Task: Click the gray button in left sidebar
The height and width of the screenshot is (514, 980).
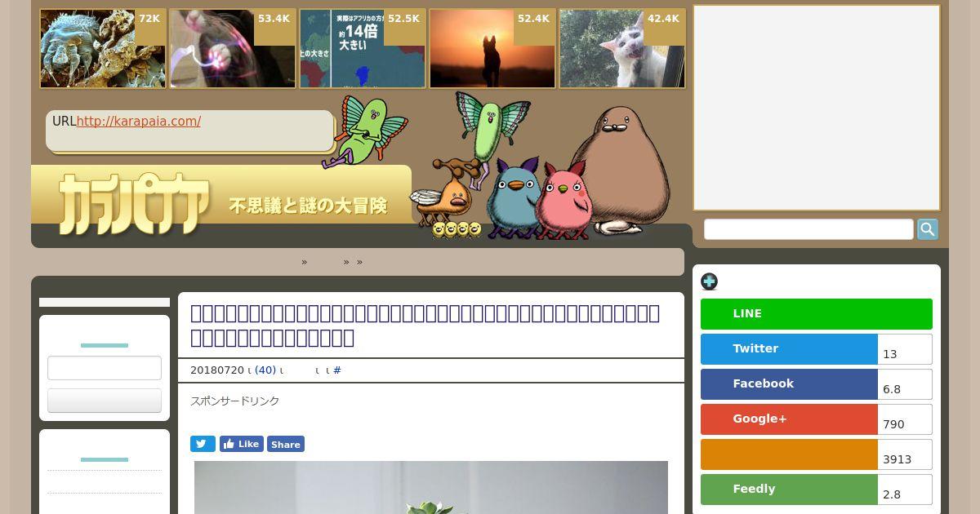Action: (x=105, y=401)
